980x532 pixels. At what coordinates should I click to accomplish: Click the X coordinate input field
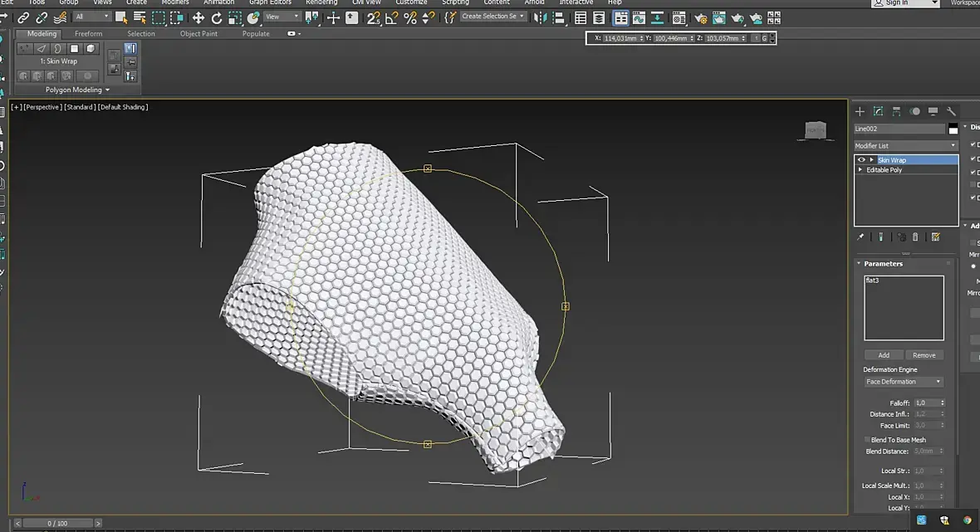tap(618, 38)
